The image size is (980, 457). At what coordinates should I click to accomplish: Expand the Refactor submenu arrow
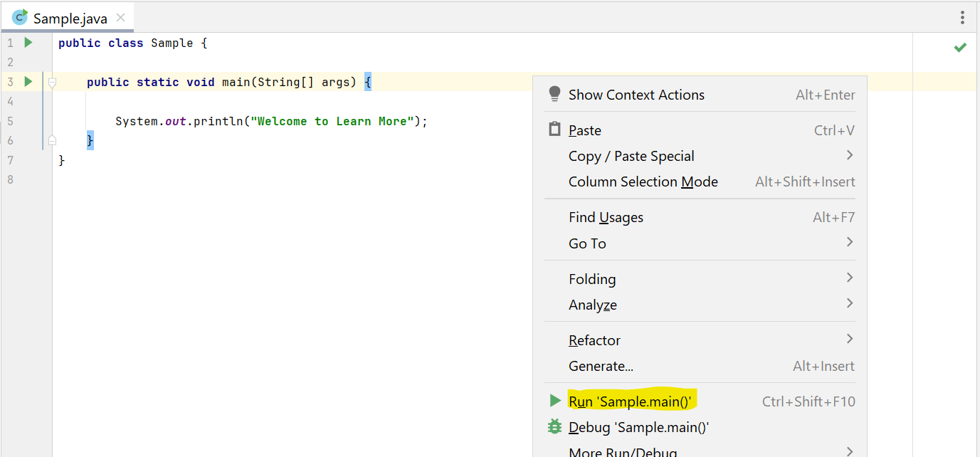pyautogui.click(x=850, y=339)
